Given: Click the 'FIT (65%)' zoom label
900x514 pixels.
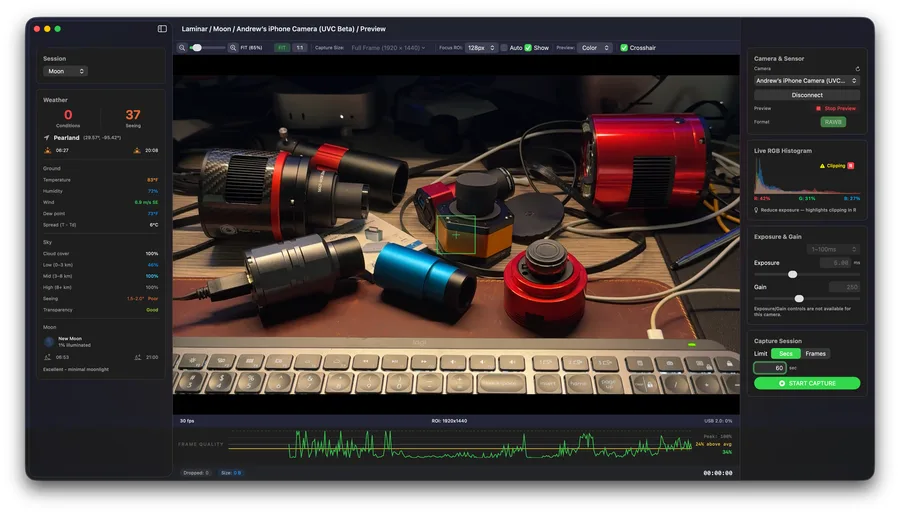Looking at the screenshot, I should click(251, 48).
